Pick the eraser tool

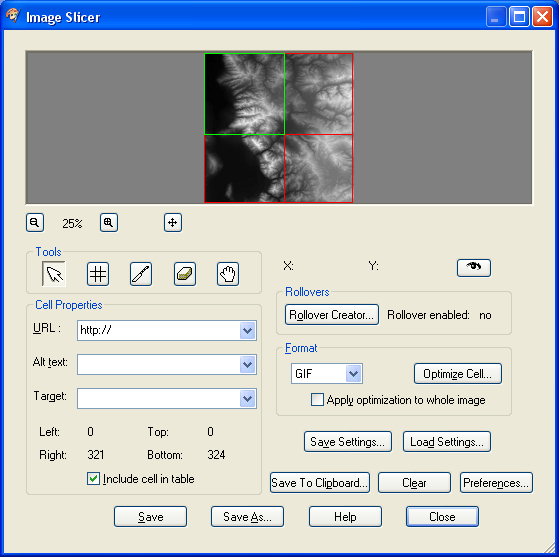point(185,274)
